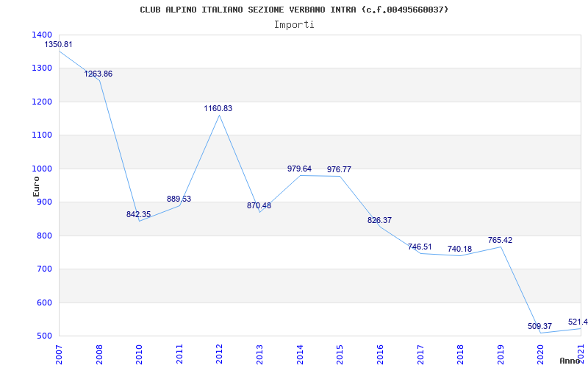Select the 842.35 data label
Image resolution: width=588 pixels, height=368 pixels.
(x=138, y=214)
